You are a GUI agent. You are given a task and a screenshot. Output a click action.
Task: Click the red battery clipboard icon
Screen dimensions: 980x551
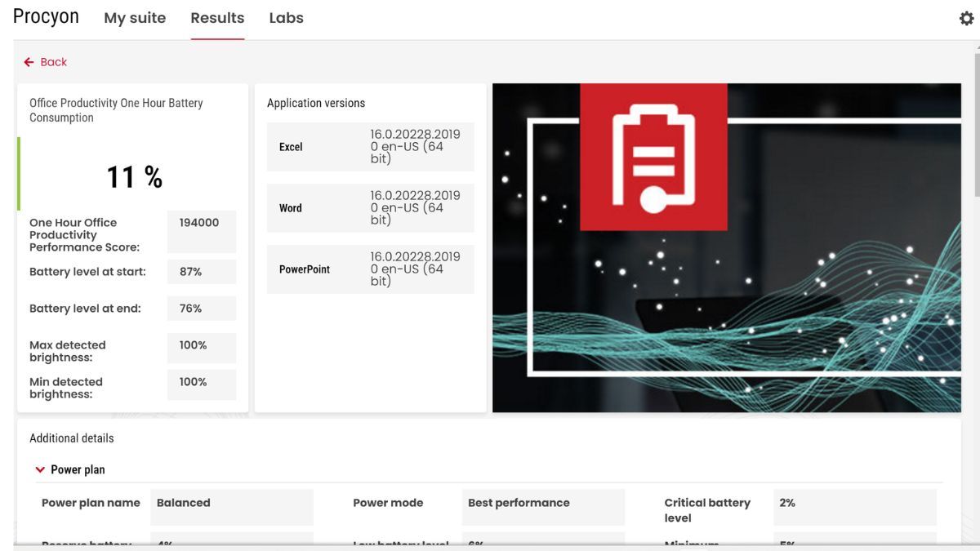(x=653, y=157)
